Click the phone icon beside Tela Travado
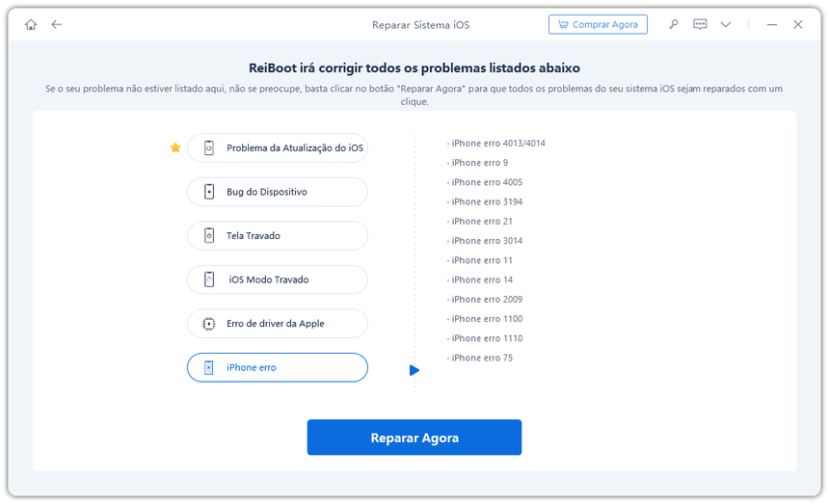The image size is (829, 504). pos(208,236)
